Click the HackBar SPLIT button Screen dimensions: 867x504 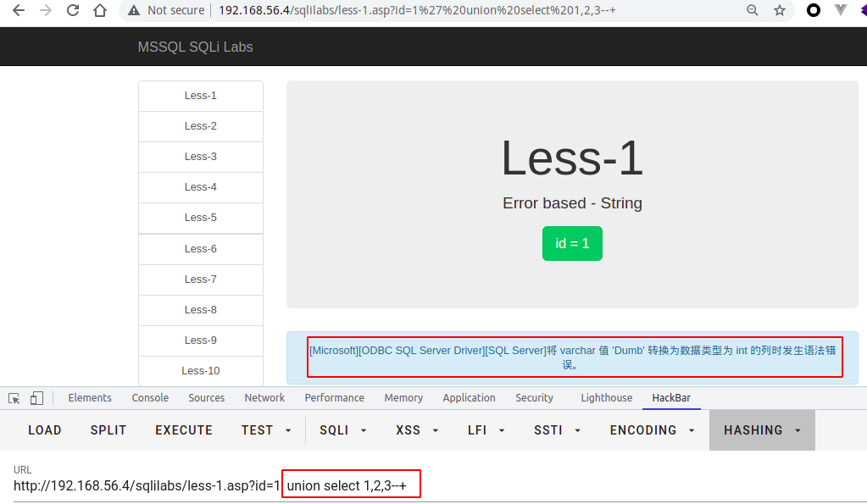click(108, 430)
